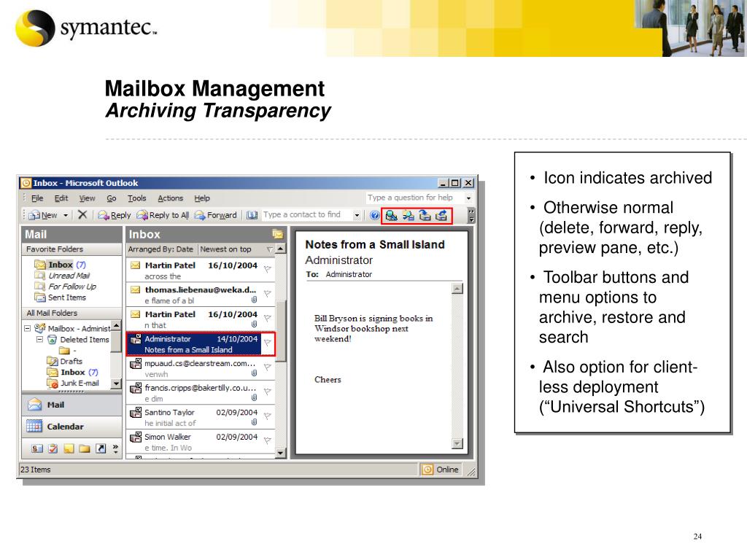Click the reading pane scrollbar up arrow
This screenshot has width=747, height=560.
pos(457,289)
